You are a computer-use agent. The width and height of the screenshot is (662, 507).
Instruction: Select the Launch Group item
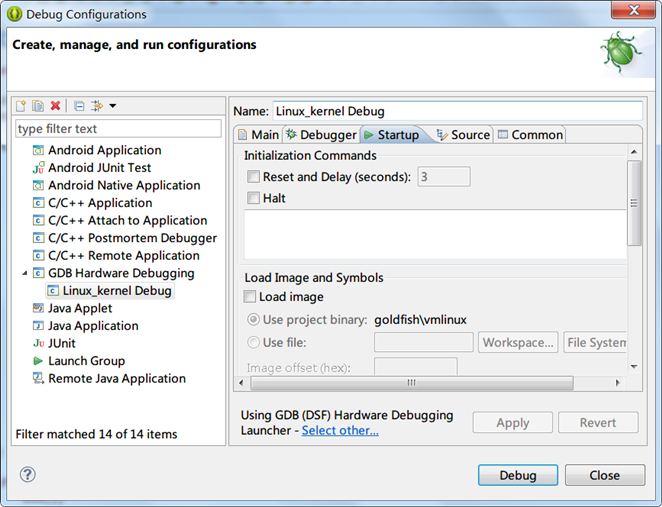pyautogui.click(x=86, y=361)
